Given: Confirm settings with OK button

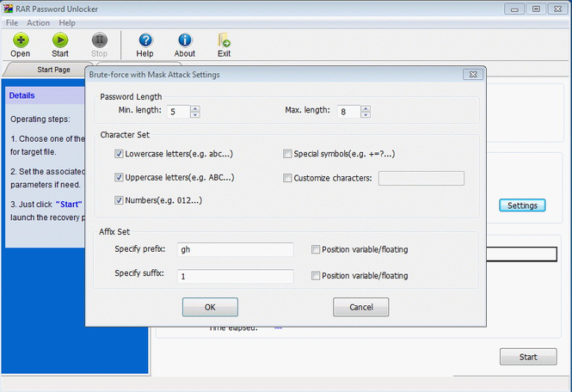Looking at the screenshot, I should coord(210,307).
